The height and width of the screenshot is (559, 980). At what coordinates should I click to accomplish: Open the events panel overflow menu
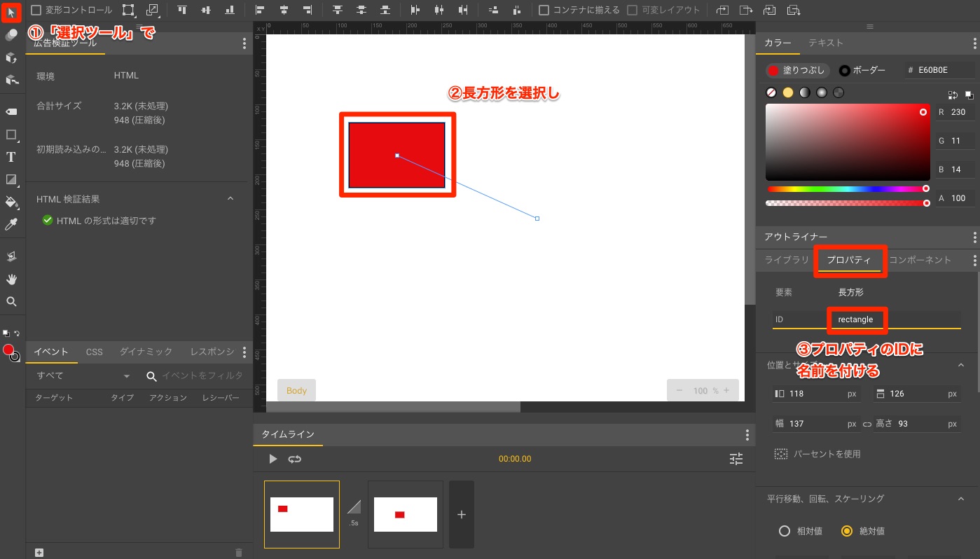click(x=244, y=352)
